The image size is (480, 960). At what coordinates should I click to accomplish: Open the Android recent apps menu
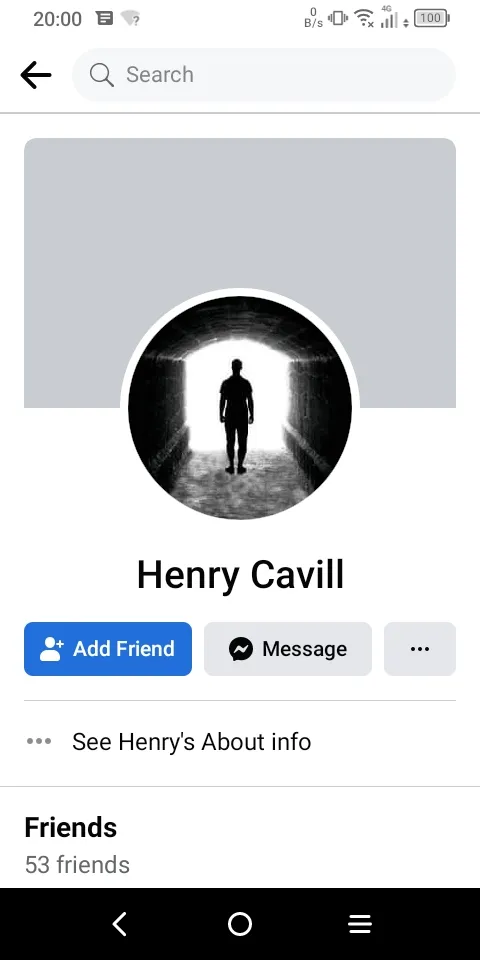click(360, 924)
